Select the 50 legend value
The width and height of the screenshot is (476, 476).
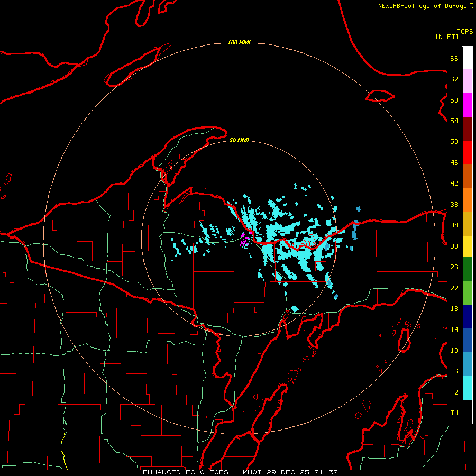pos(454,142)
